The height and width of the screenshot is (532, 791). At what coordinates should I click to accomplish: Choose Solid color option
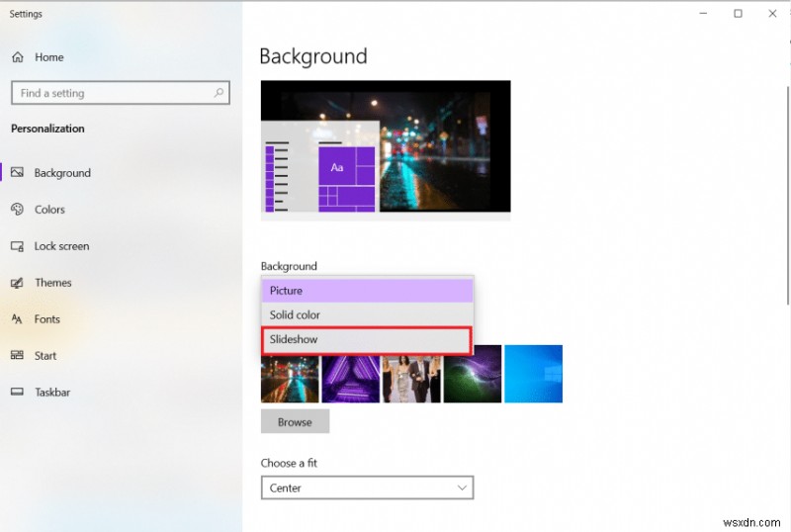coord(367,315)
